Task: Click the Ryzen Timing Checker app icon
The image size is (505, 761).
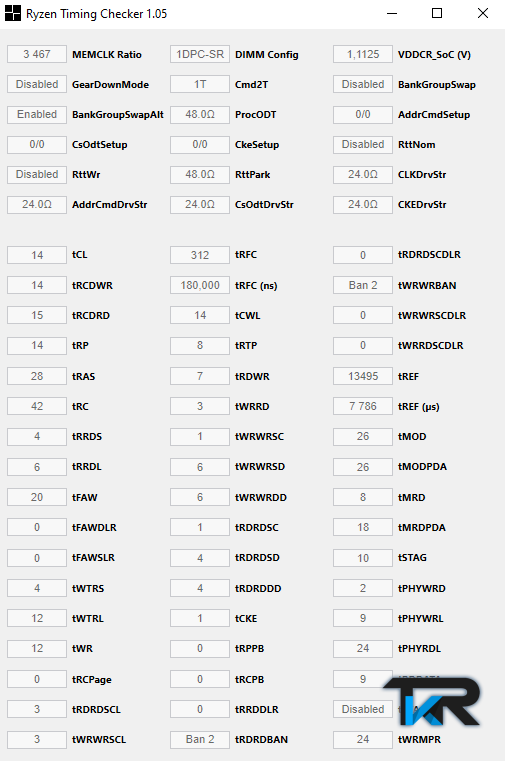Action: pos(13,14)
